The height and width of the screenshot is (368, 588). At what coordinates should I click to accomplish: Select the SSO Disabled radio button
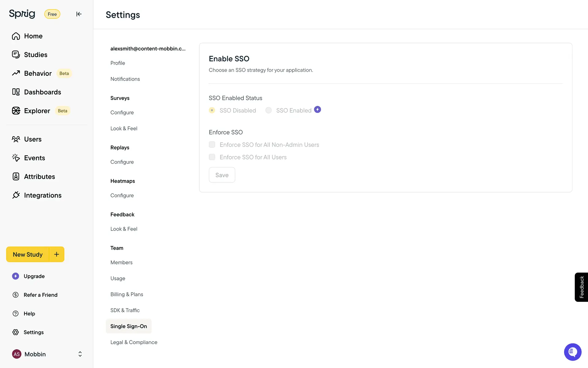(212, 110)
